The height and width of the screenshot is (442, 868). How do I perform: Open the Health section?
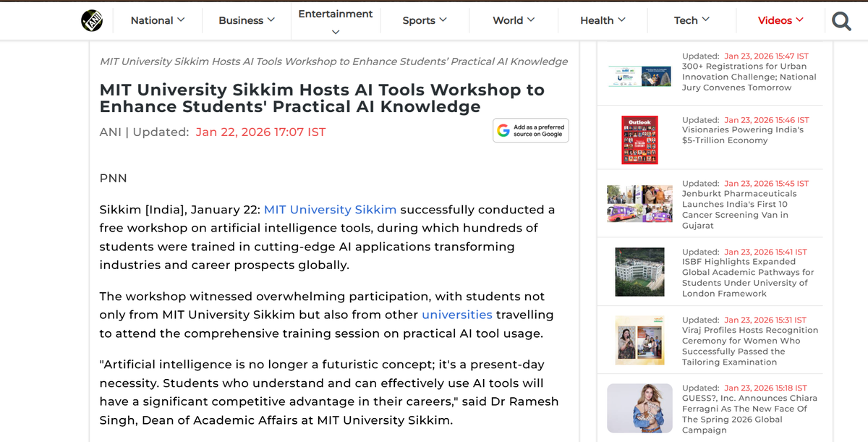pyautogui.click(x=597, y=20)
